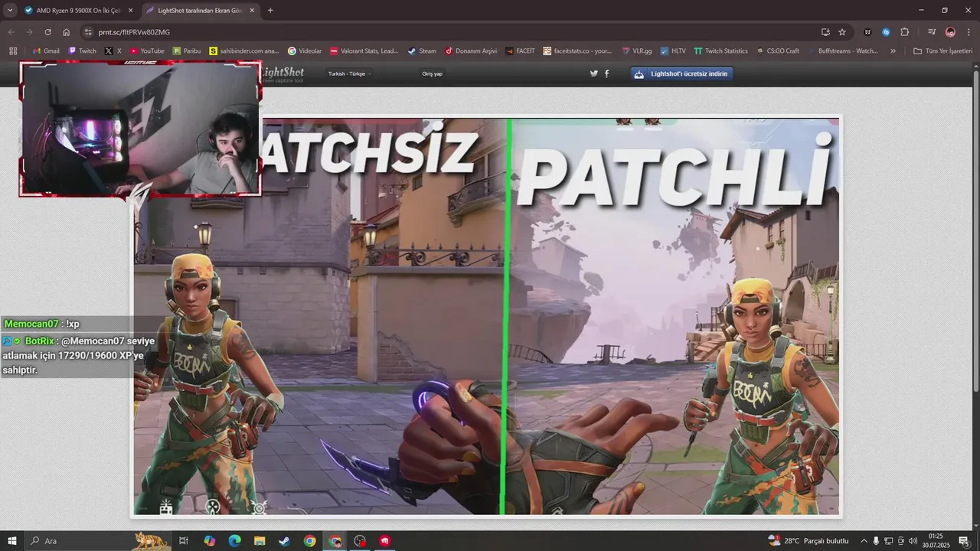Open the Videolar bookmark
The image size is (980, 551).
click(305, 51)
